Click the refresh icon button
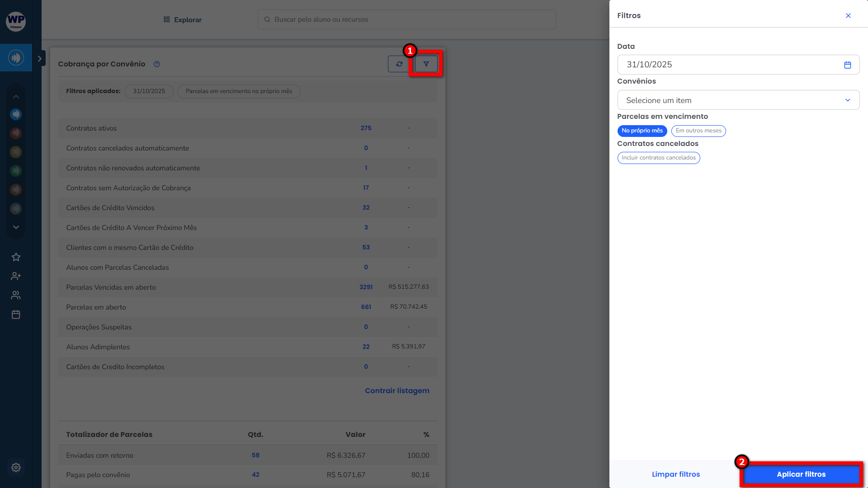Screen dimensions: 868x488 399,64
